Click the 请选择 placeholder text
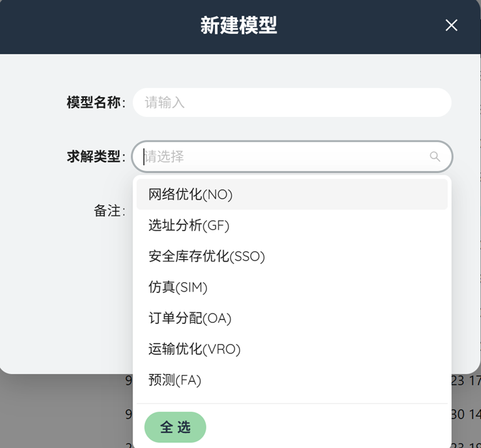 pyautogui.click(x=165, y=156)
